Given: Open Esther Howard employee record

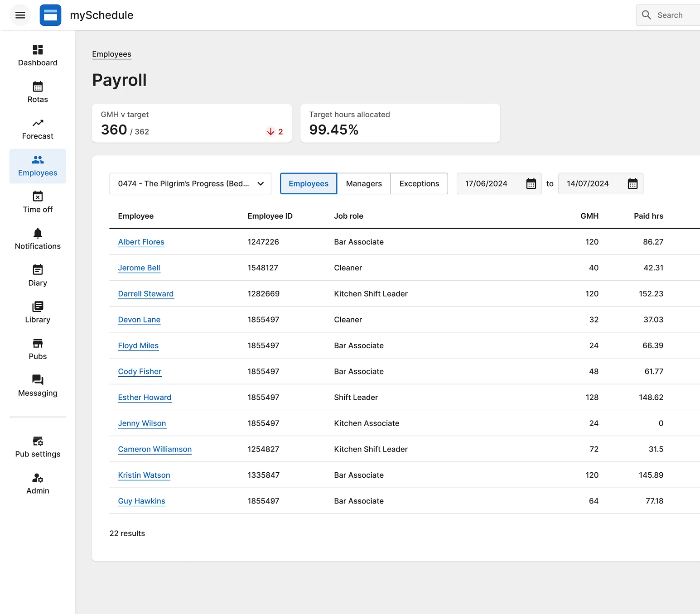Looking at the screenshot, I should pyautogui.click(x=145, y=397).
